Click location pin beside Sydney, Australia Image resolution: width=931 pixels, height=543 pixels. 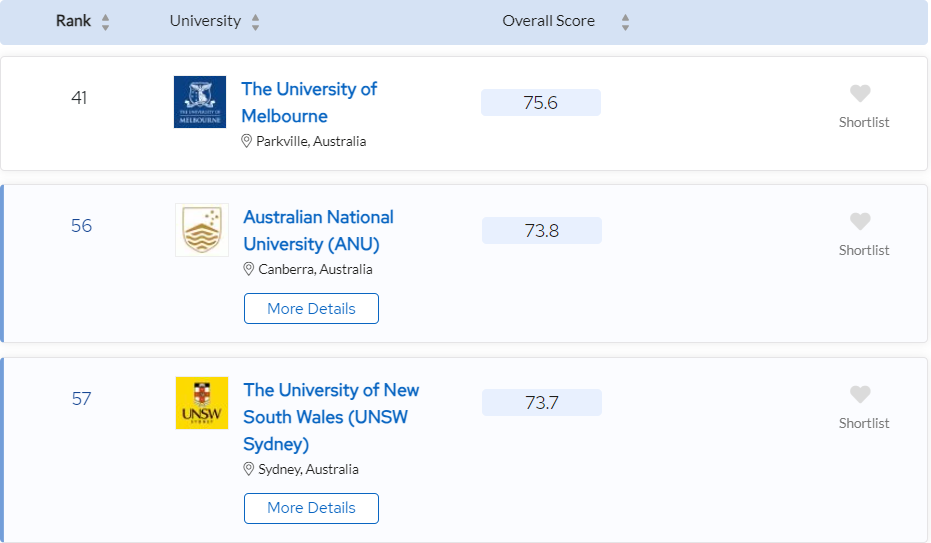pos(249,469)
